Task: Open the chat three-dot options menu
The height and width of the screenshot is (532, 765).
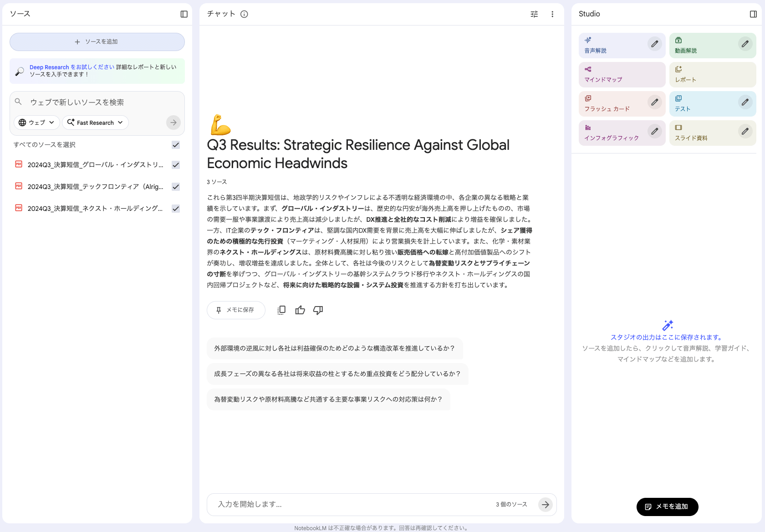Action: (x=552, y=14)
